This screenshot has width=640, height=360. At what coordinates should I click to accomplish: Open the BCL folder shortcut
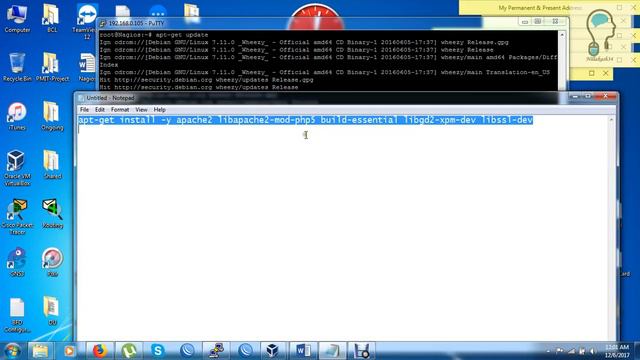tap(51, 18)
